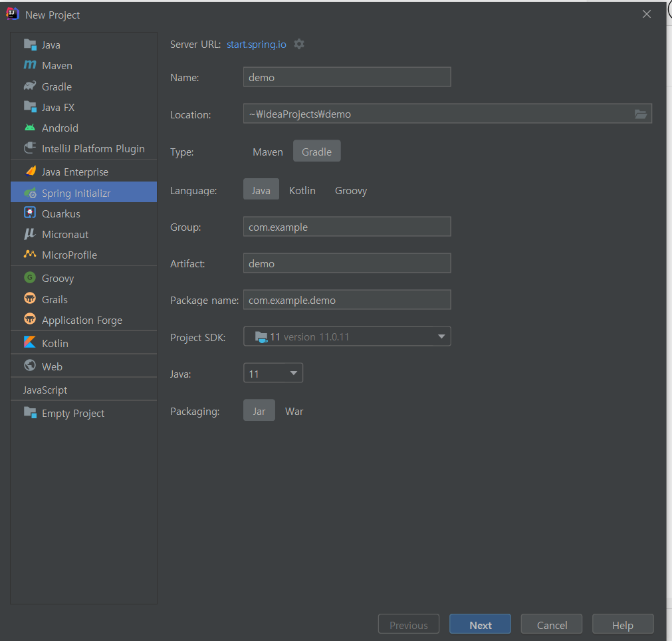
Task: Click the Spring Initializr leaf icon
Action: [x=31, y=193]
